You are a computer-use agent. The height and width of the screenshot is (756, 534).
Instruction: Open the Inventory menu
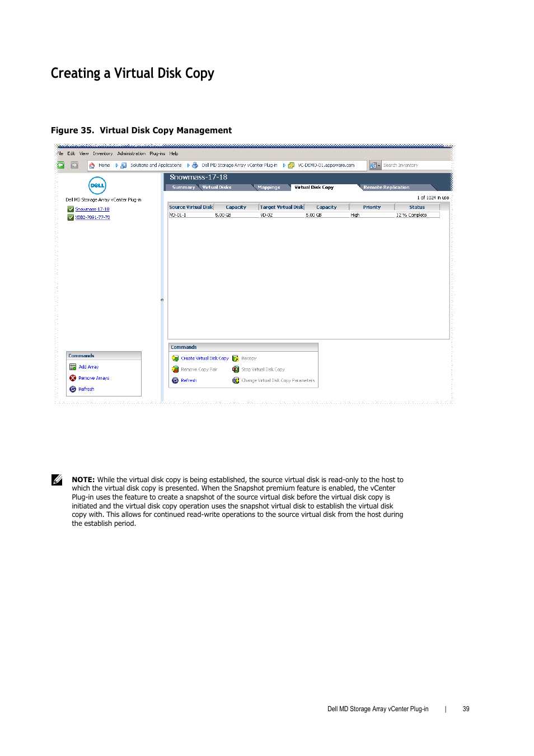click(103, 153)
